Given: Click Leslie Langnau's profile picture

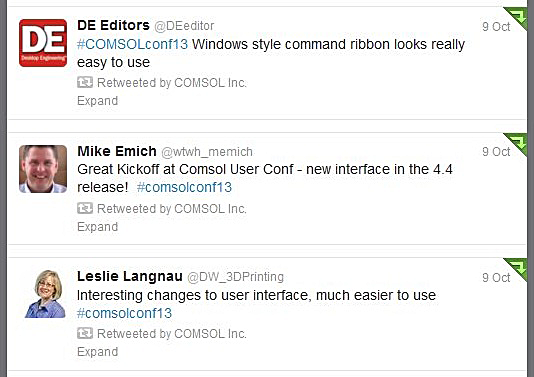Looking at the screenshot, I should (x=45, y=294).
